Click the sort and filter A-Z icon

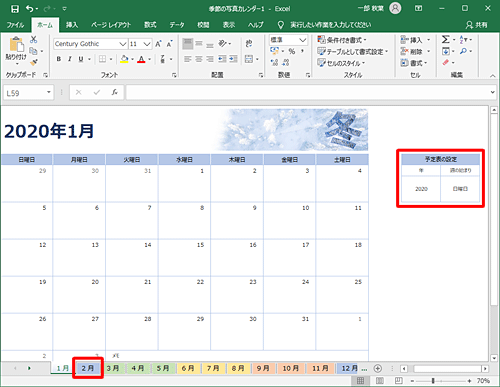[464, 40]
